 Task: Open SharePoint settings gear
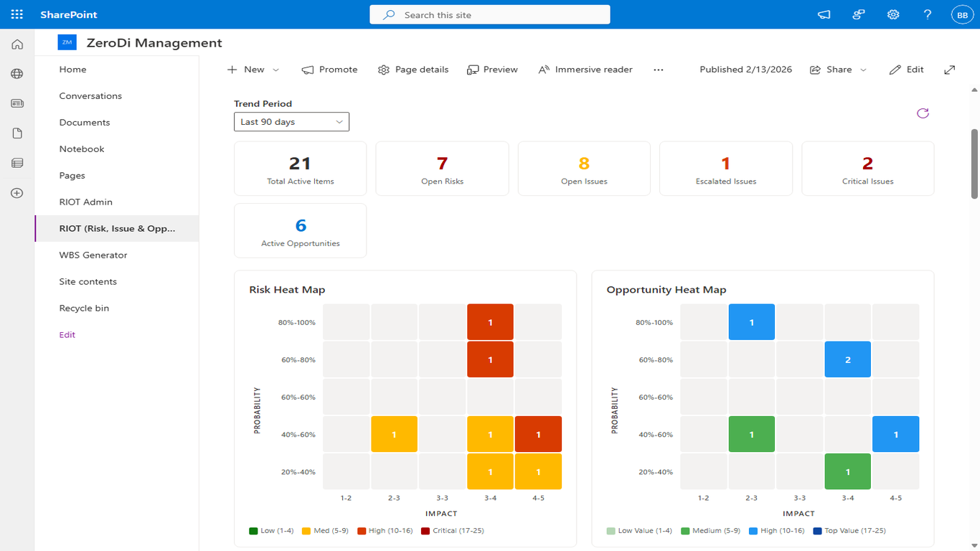tap(892, 14)
